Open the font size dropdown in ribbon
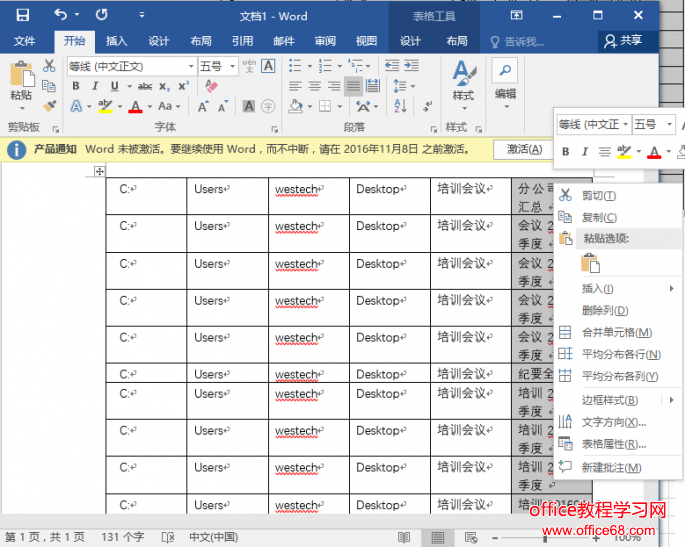This screenshot has height=547, width=685. point(231,66)
